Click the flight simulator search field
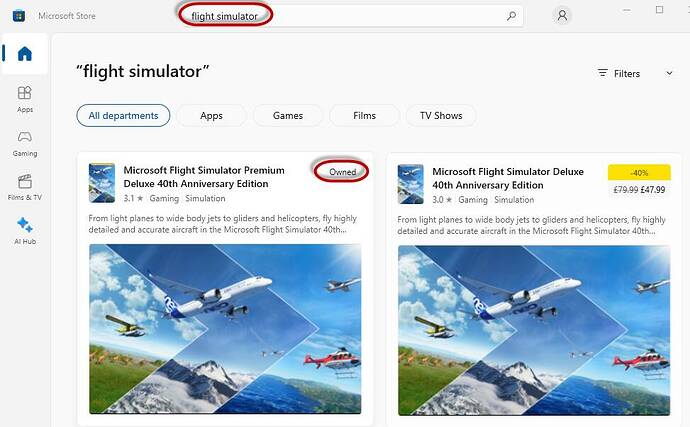The height and width of the screenshot is (427, 690). pos(350,16)
